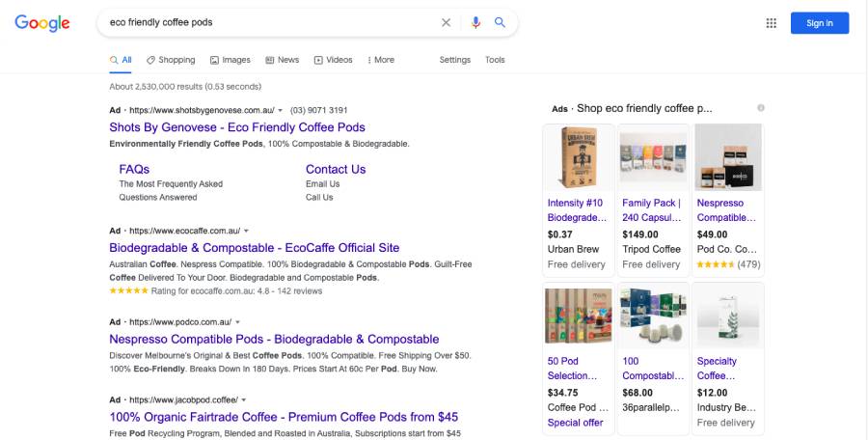The image size is (868, 440).
Task: Open Specialty Coffee product image
Action: (x=728, y=316)
